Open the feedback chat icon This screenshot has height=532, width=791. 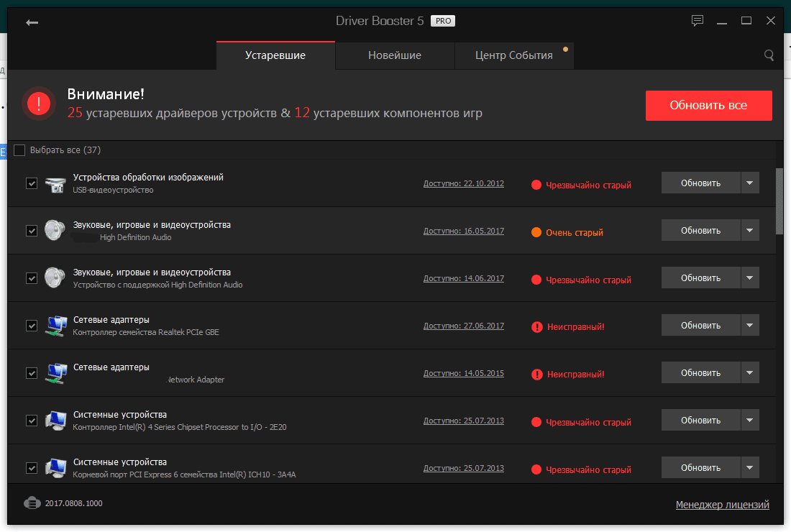pos(697,21)
